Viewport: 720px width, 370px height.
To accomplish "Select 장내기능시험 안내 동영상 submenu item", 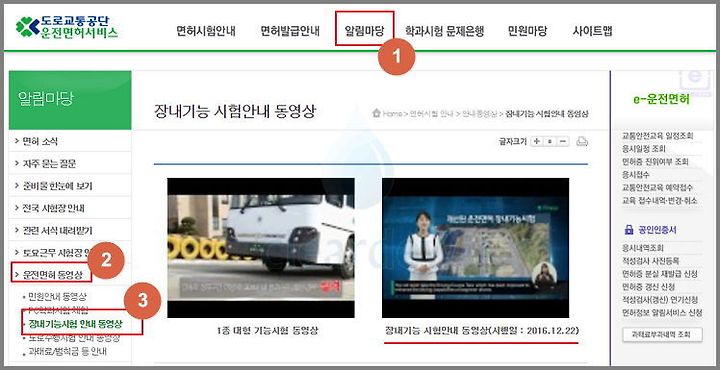I will click(x=76, y=324).
